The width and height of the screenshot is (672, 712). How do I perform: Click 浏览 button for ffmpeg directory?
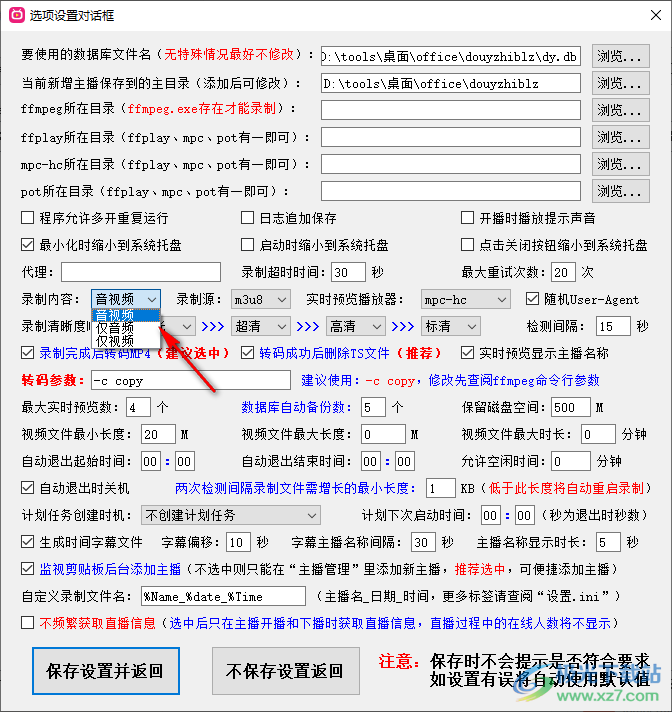[x=620, y=110]
